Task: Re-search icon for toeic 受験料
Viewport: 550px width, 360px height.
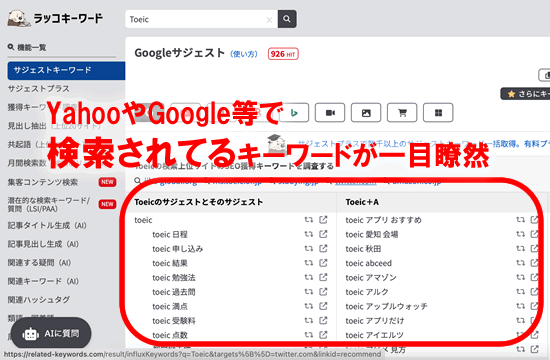Action: [x=309, y=320]
